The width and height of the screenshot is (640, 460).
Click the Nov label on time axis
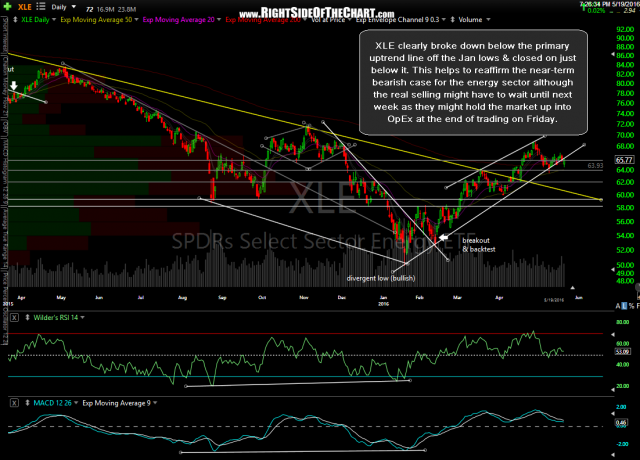pyautogui.click(x=304, y=298)
